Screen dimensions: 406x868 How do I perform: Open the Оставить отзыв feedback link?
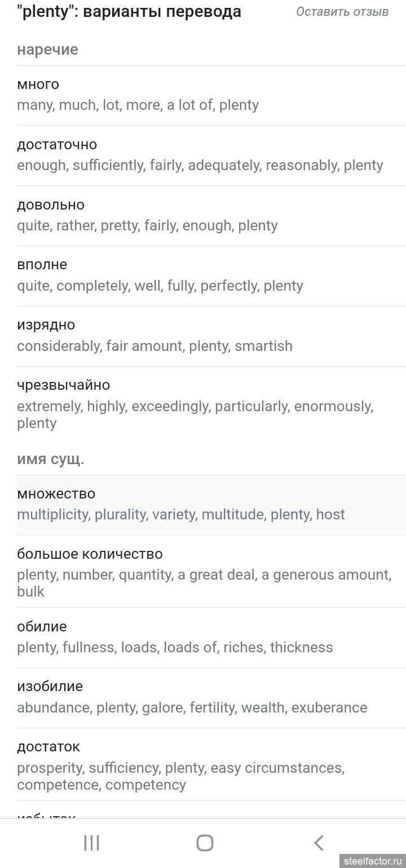[x=342, y=12]
